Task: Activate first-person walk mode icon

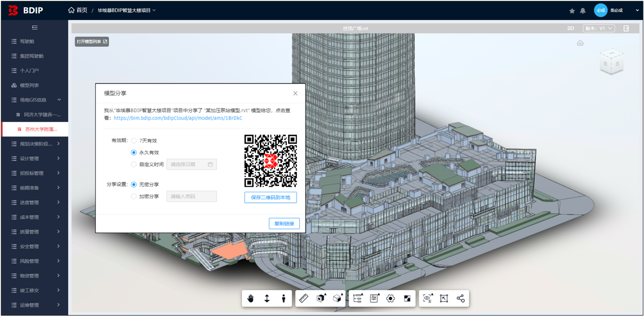Action: tap(284, 299)
